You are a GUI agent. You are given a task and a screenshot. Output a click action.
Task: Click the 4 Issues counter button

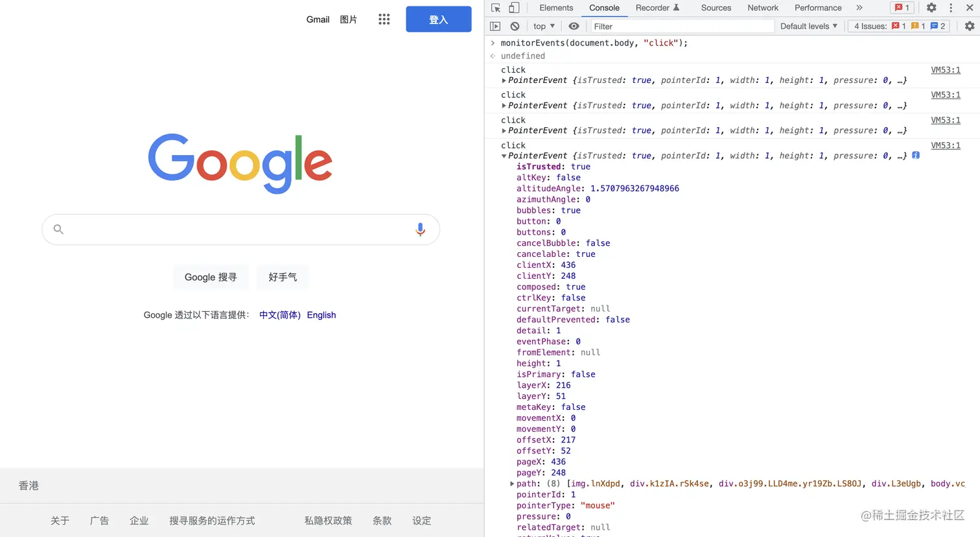point(900,26)
